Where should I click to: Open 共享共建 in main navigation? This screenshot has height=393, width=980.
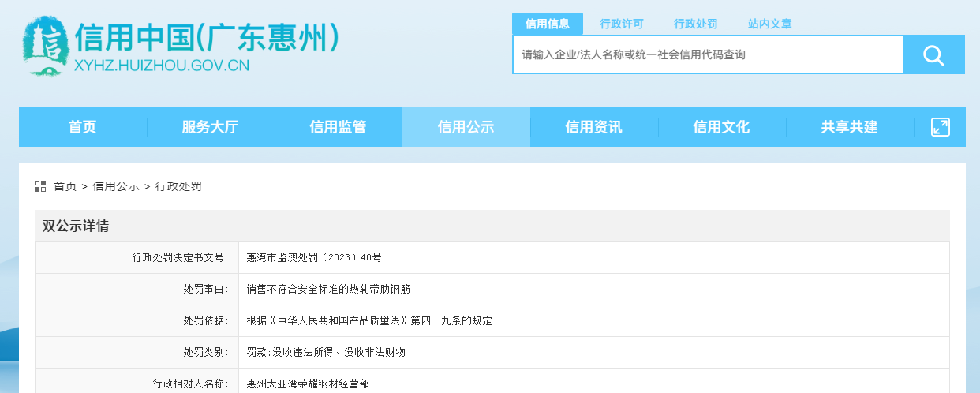click(849, 127)
